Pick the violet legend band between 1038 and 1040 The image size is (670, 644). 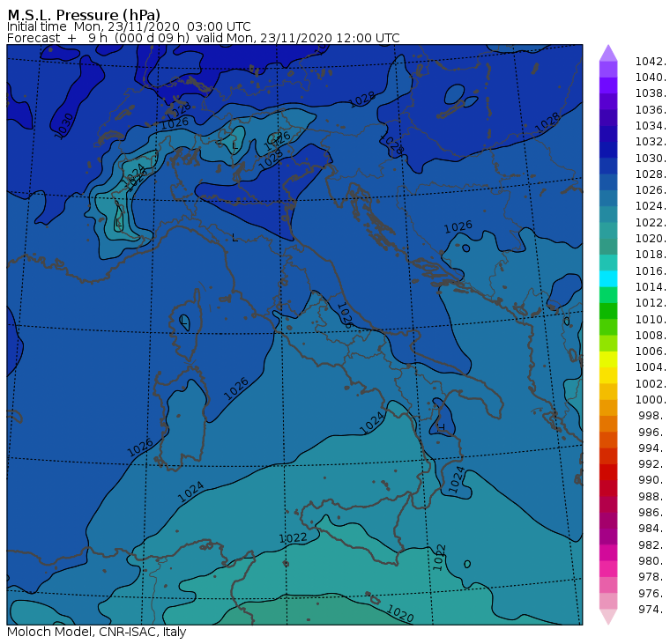point(608,85)
